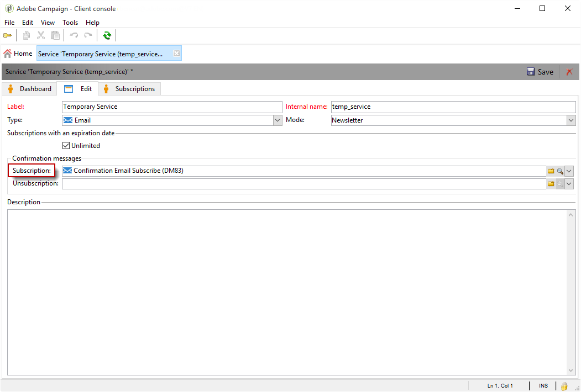The width and height of the screenshot is (581, 392).
Task: Click the Cut scissors toolbar icon
Action: 41,35
